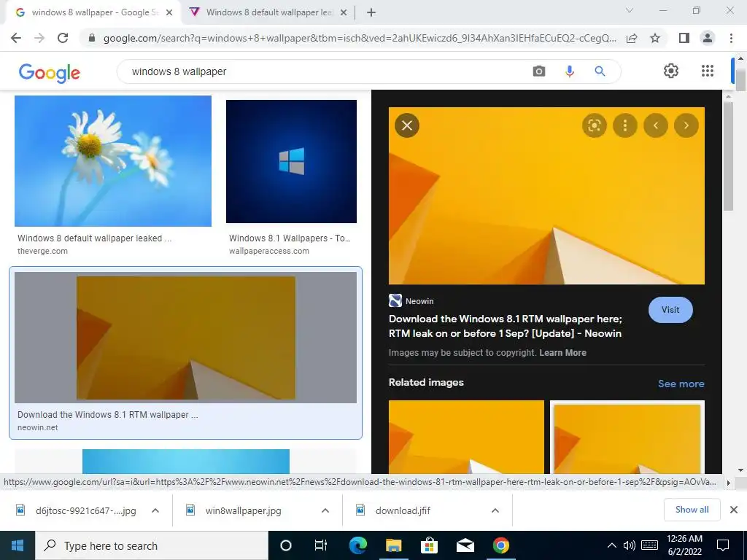
Task: Click the padlock site info icon
Action: click(92, 38)
